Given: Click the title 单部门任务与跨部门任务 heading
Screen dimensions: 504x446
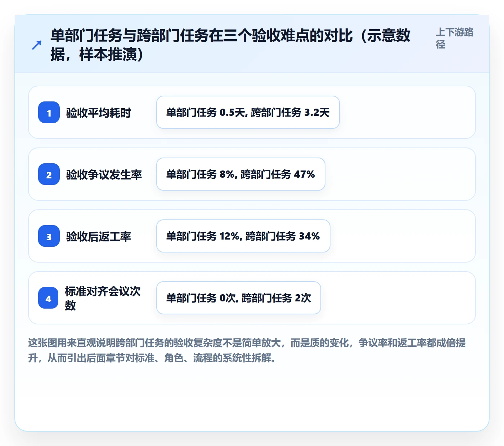Looking at the screenshot, I should [x=230, y=45].
